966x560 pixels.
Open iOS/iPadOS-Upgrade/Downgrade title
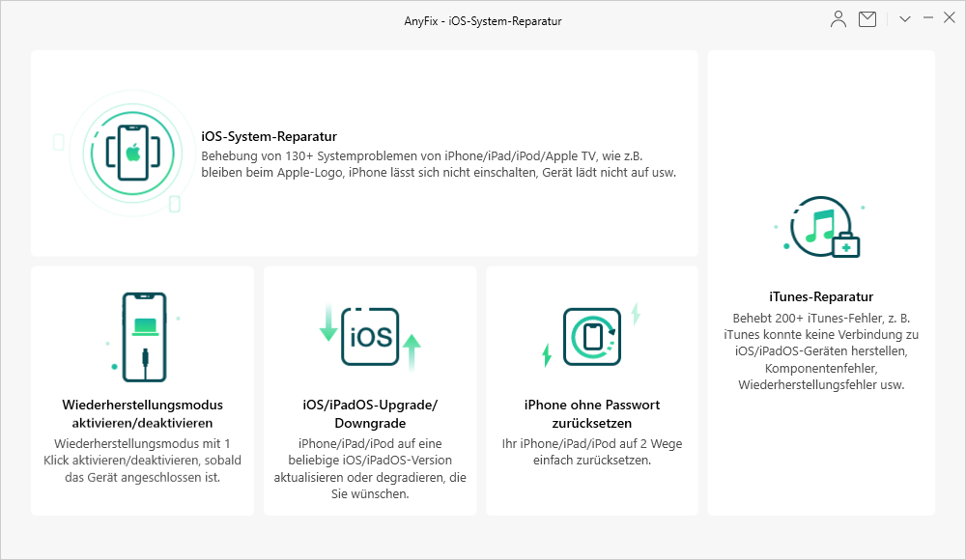370,414
